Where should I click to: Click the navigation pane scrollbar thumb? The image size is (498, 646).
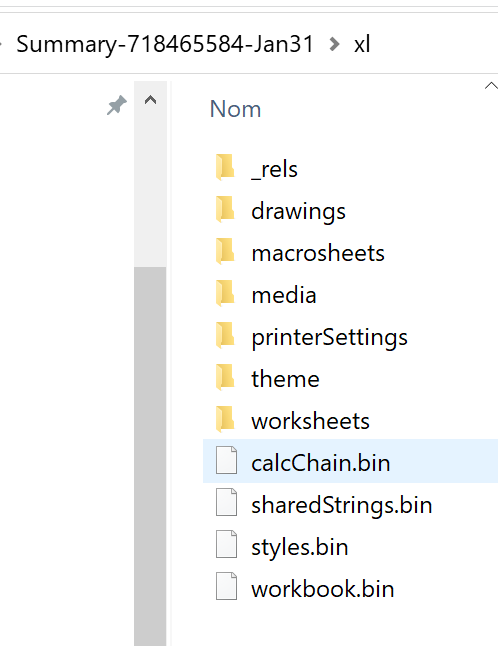pos(150,456)
